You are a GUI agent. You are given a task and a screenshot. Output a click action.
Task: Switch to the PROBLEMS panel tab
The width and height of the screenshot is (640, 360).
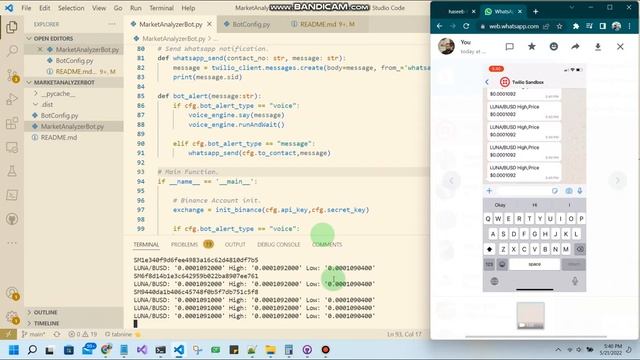click(184, 244)
